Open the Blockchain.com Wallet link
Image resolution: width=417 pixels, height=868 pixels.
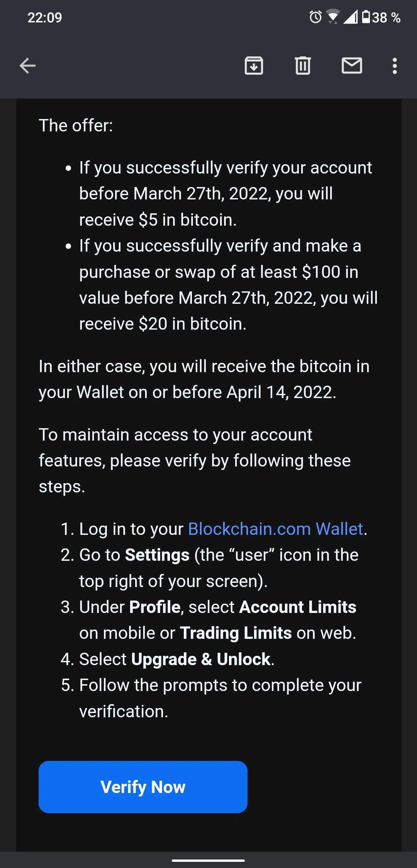276,529
